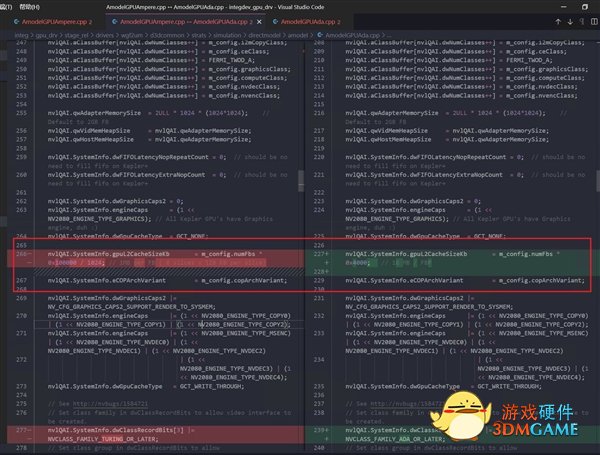Click dwFIFOLatencyNopRepeatCount on left line 259

pos(160,157)
